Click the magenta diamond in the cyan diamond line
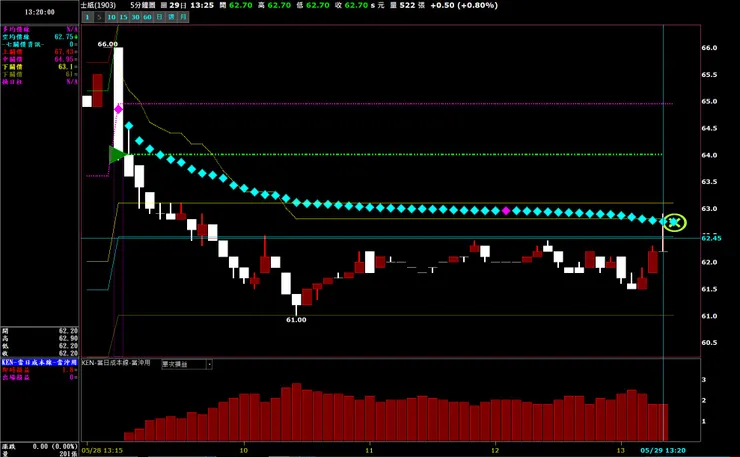 point(506,211)
